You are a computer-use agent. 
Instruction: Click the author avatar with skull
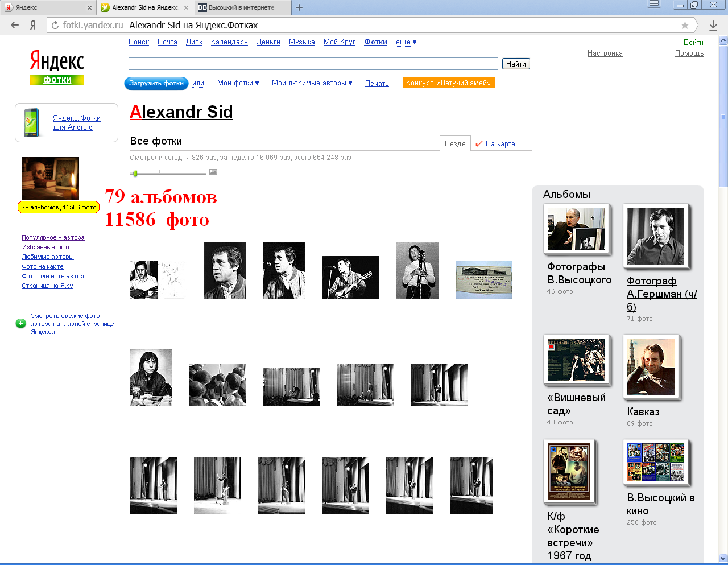coord(51,178)
